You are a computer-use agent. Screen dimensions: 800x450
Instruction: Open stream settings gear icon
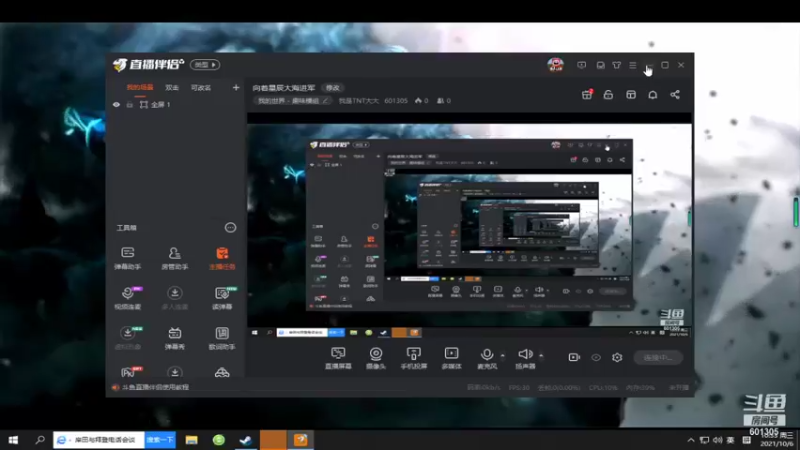coord(617,357)
